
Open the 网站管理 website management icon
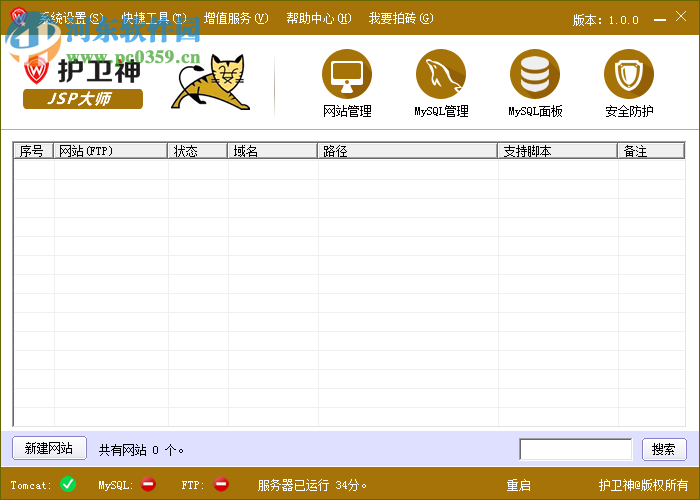(347, 75)
